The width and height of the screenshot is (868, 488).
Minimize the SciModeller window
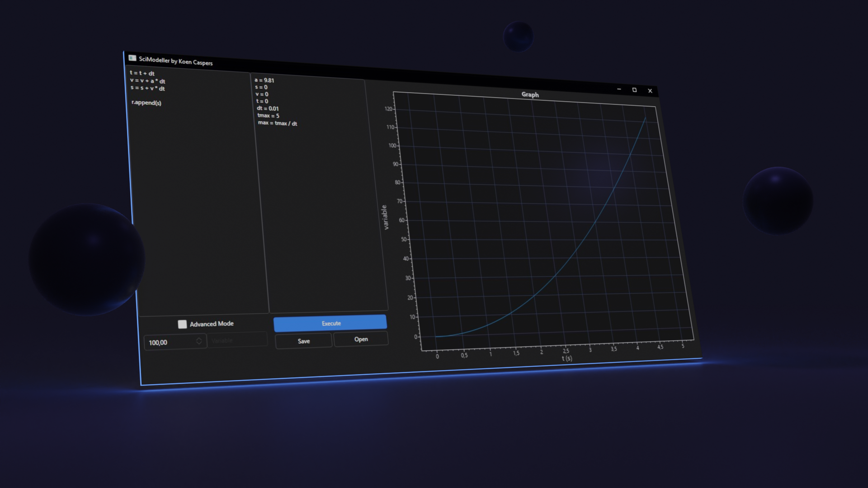[x=619, y=89]
